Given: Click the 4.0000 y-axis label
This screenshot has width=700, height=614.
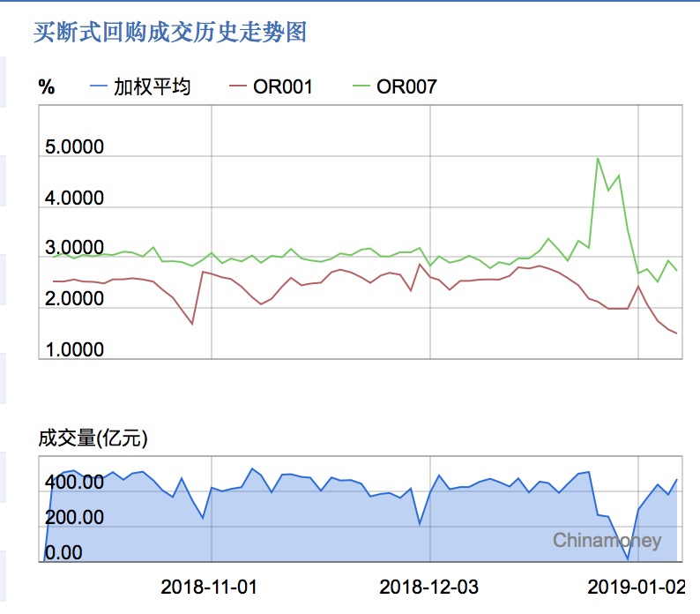Looking at the screenshot, I should pyautogui.click(x=74, y=198).
